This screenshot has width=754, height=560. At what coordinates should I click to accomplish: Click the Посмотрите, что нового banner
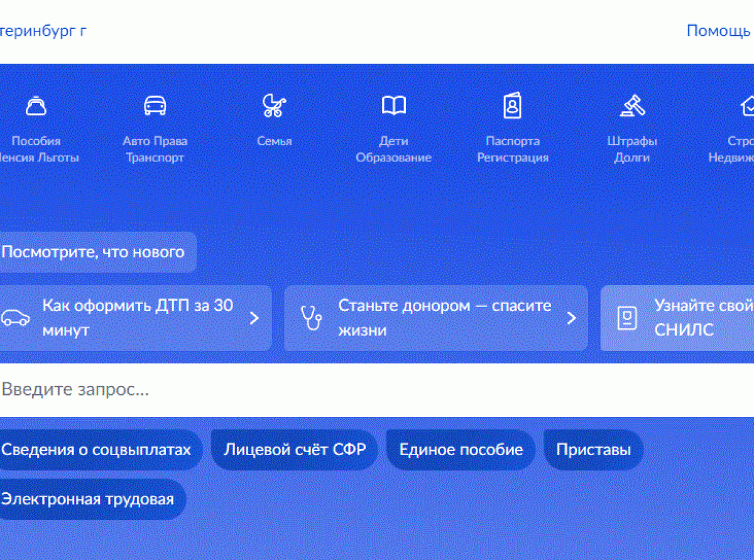pyautogui.click(x=94, y=252)
